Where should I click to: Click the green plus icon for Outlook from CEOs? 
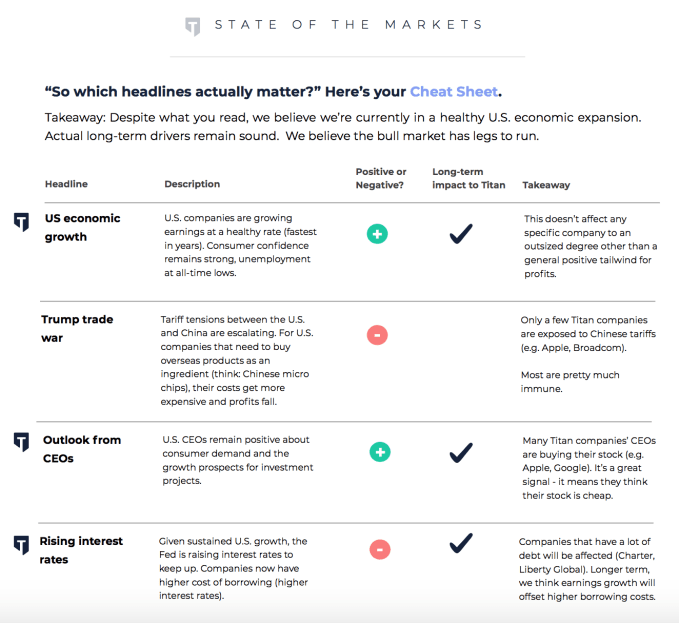[380, 452]
